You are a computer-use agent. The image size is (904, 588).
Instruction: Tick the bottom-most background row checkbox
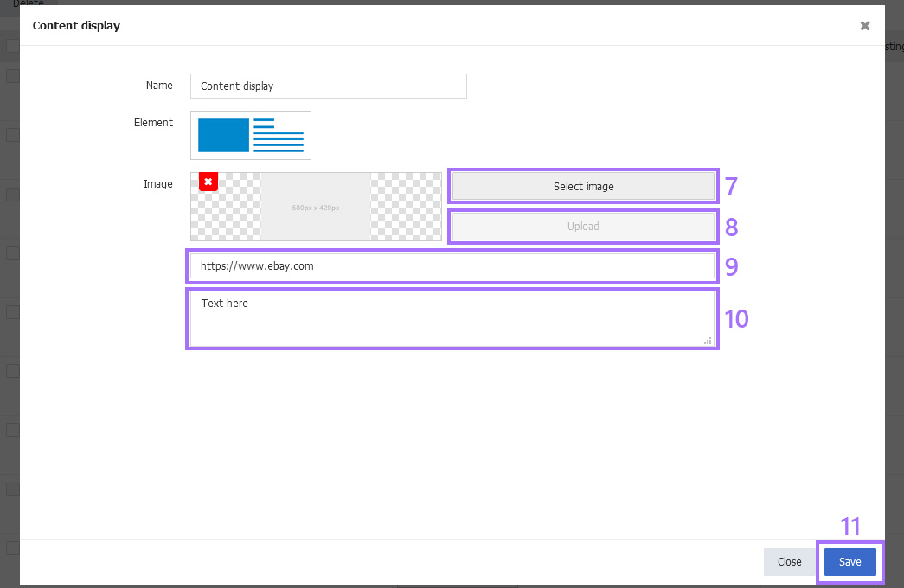tap(12, 548)
